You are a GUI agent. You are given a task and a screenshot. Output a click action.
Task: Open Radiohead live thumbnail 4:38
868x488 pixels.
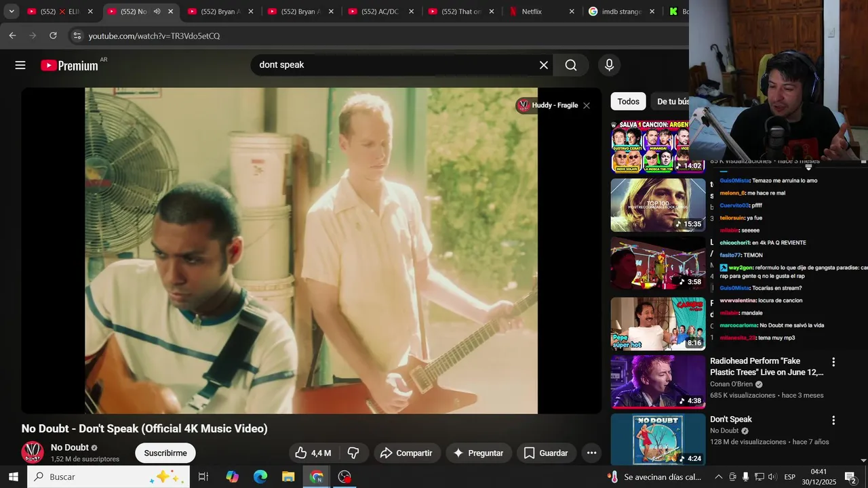point(658,382)
